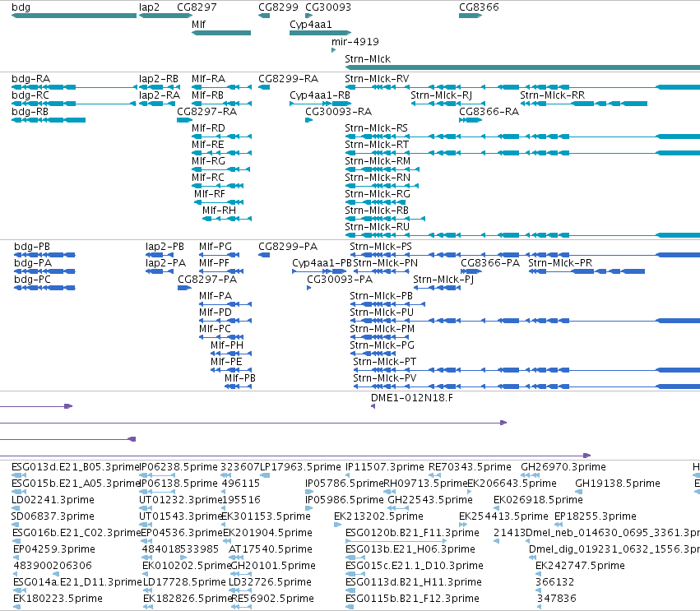Click the EK242747.5prime label

581,566
